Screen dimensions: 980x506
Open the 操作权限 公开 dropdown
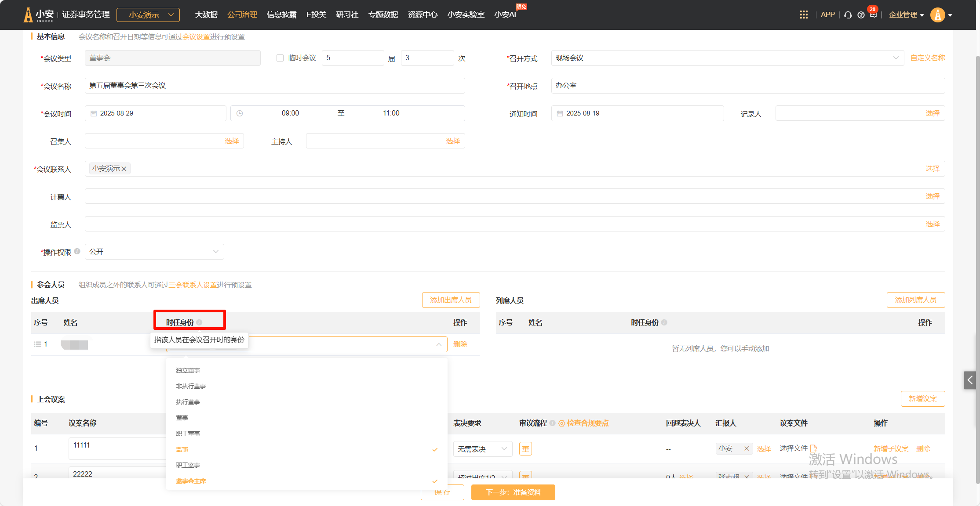(154, 252)
